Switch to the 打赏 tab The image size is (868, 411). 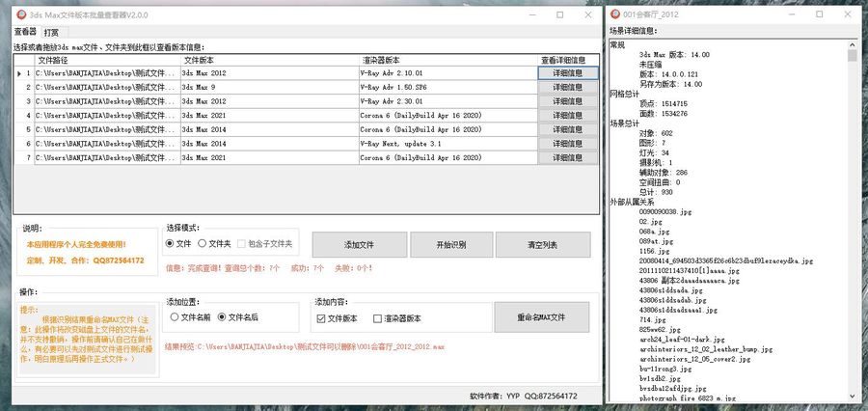coord(51,32)
